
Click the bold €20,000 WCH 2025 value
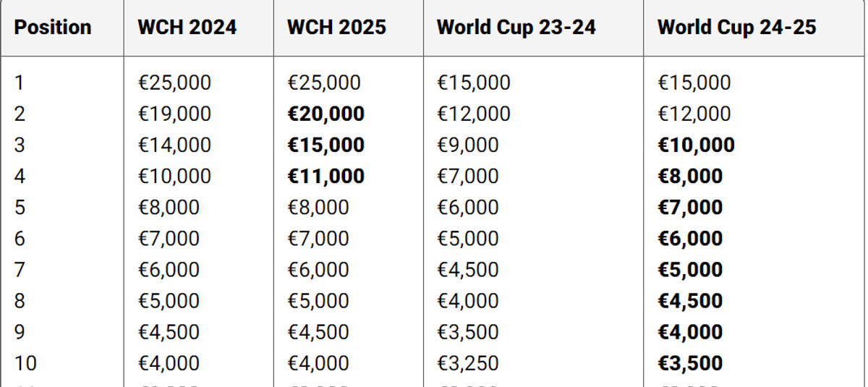tap(325, 114)
